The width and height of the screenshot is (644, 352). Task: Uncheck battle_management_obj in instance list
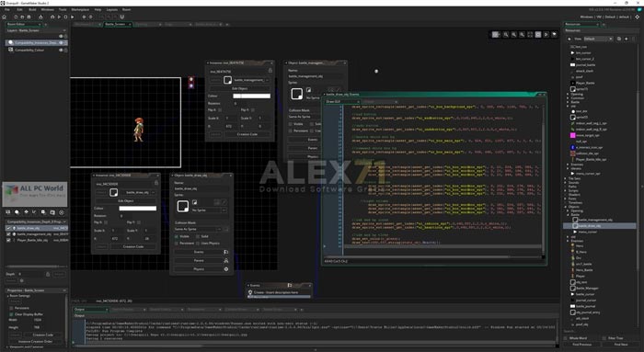click(8, 234)
